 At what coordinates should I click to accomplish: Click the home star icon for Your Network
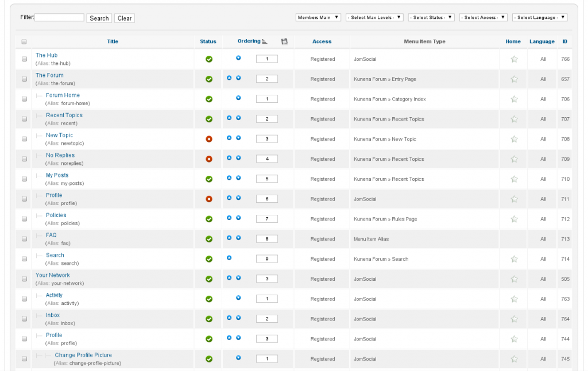tap(514, 279)
